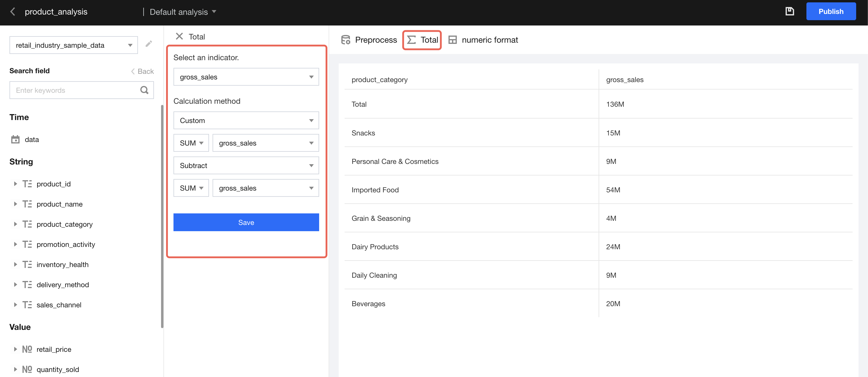Viewport: 868px width, 377px height.
Task: Open the indicator gross_sales dropdown
Action: (246, 77)
